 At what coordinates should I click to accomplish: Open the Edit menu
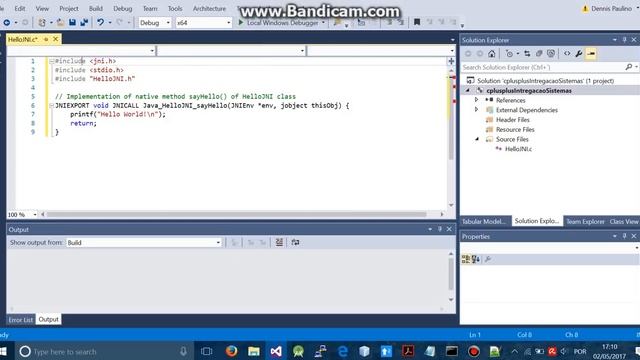click(x=19, y=8)
